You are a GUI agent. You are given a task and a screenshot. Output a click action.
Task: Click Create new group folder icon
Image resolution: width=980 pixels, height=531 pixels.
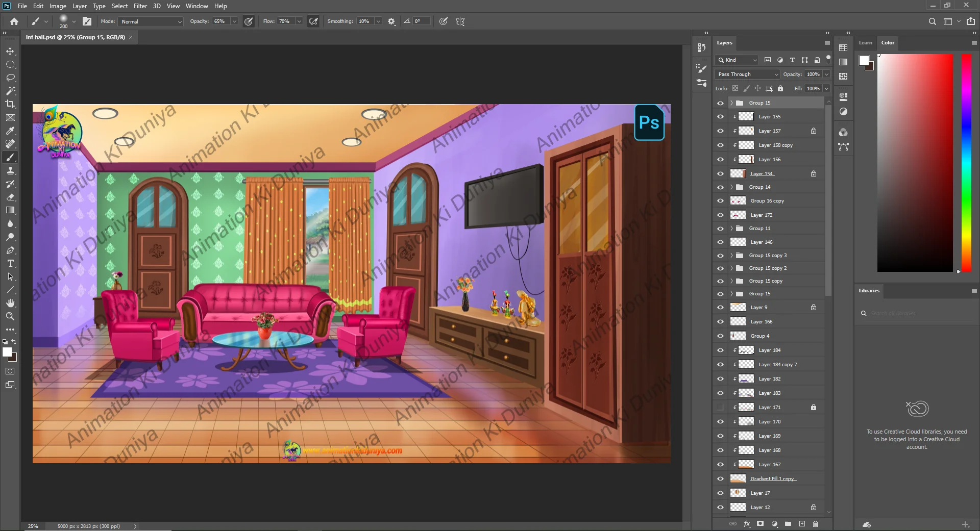(x=788, y=524)
